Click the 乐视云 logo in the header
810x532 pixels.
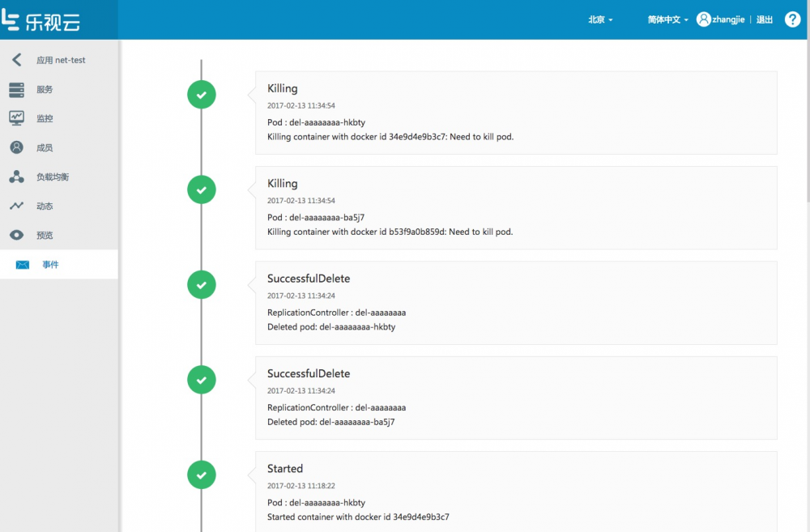(40, 19)
